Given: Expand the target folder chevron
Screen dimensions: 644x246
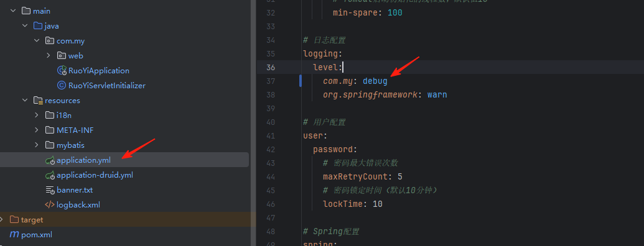Looking at the screenshot, I should click(x=2, y=219).
